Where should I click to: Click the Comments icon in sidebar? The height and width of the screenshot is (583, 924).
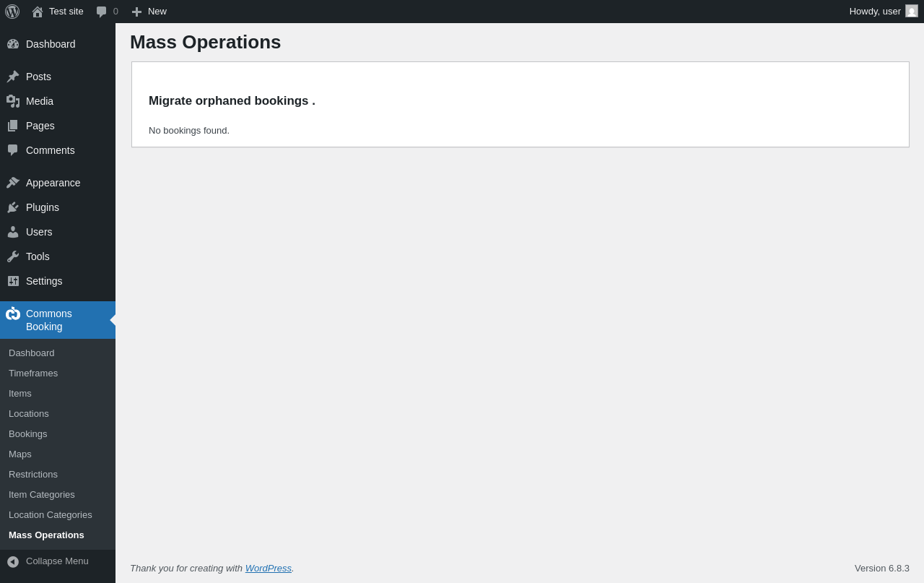click(x=13, y=150)
